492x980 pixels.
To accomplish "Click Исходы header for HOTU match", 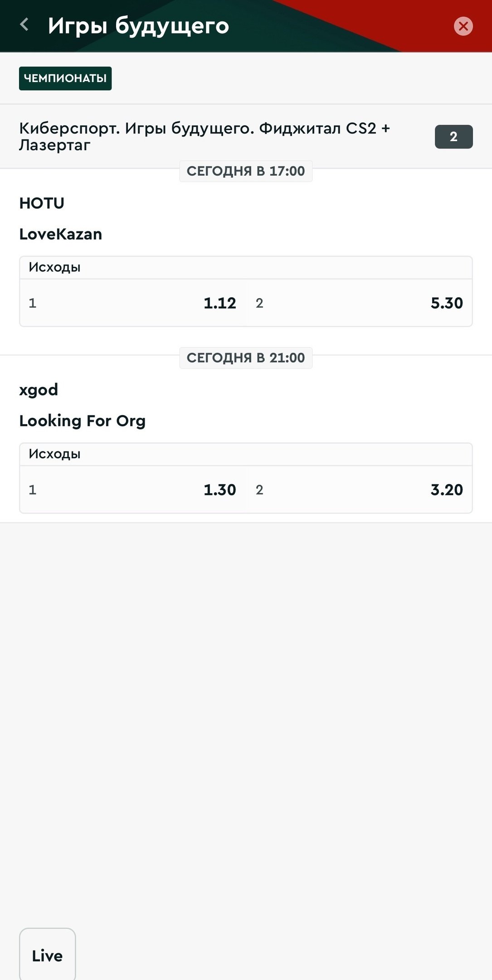I will pyautogui.click(x=54, y=267).
